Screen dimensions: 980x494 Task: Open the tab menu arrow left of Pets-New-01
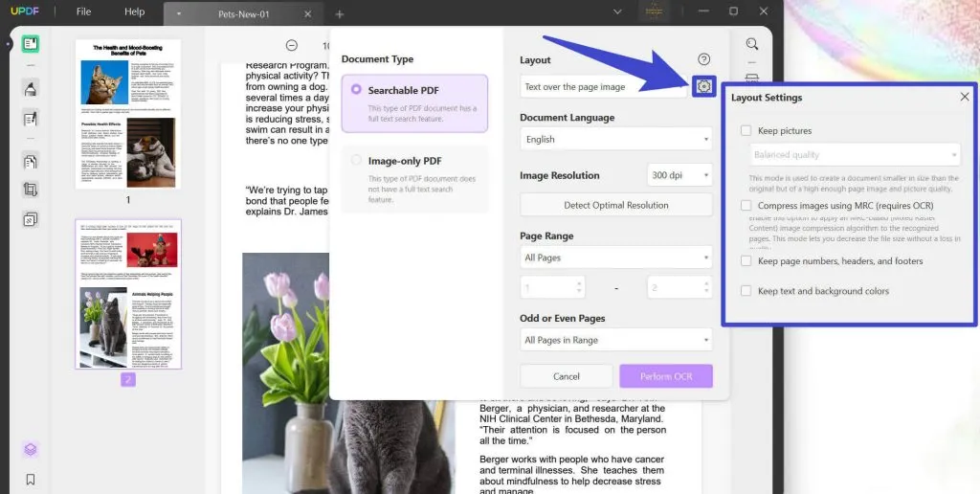pos(178,13)
